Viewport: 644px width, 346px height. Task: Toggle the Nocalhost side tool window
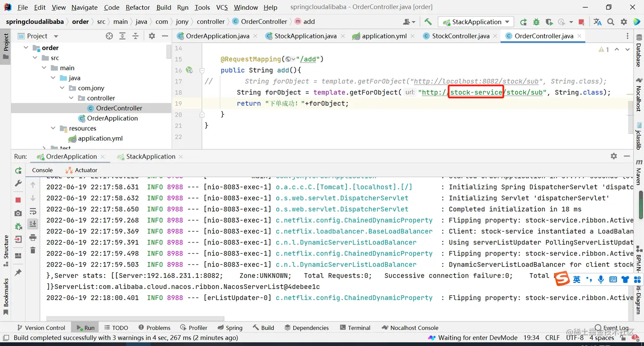[x=639, y=95]
